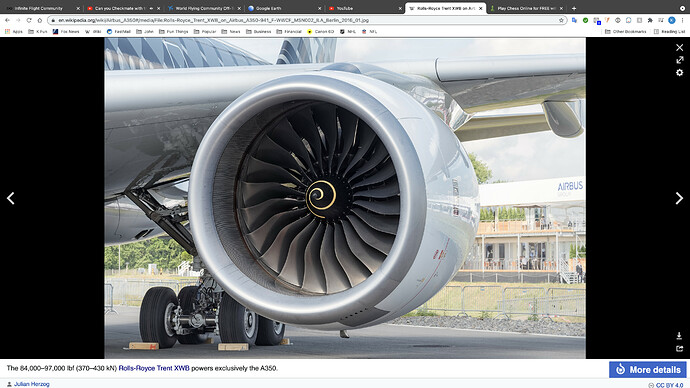Screen dimensions: 690x388
Task: Bookmark this page with the star icon
Action: (x=561, y=20)
